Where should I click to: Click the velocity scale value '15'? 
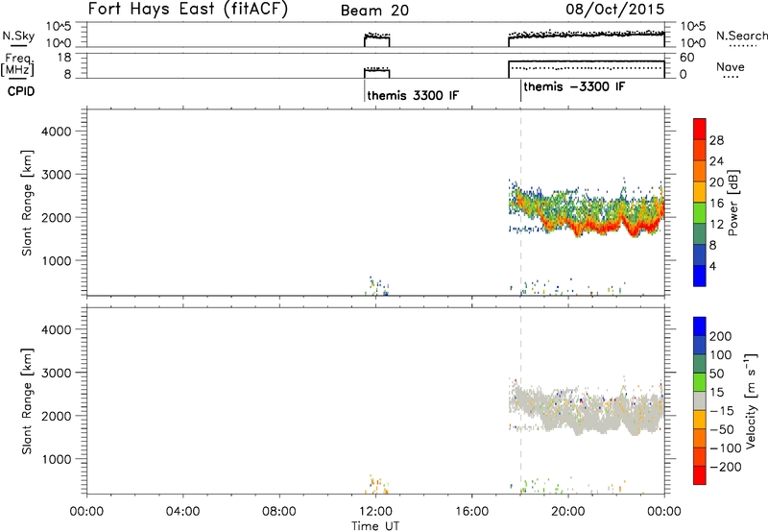pyautogui.click(x=717, y=393)
